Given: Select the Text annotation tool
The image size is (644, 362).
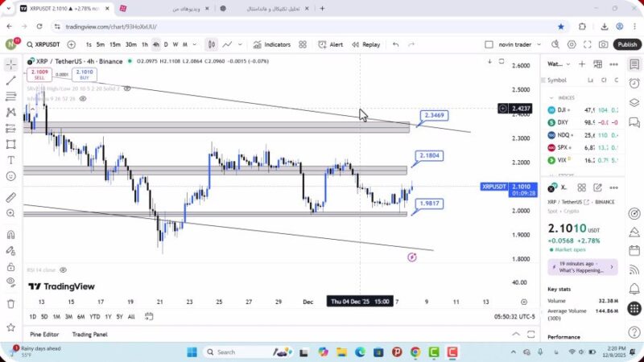Looking at the screenshot, I should (x=11, y=160).
